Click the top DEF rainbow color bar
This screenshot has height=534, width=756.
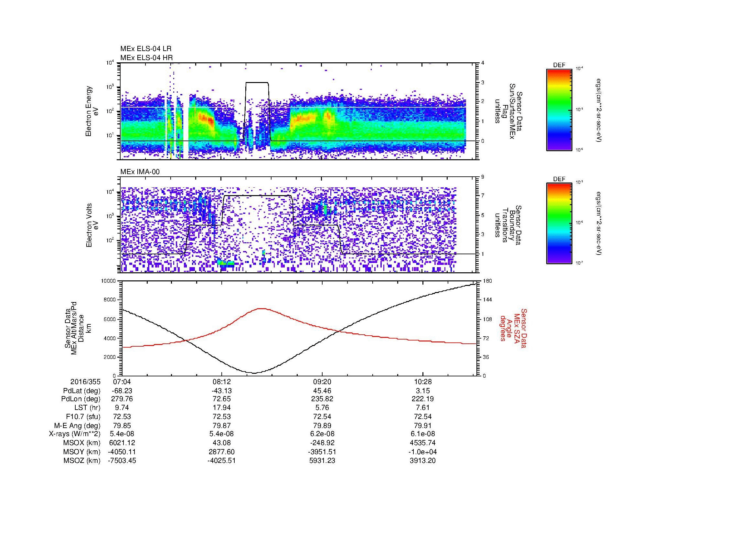[559, 110]
